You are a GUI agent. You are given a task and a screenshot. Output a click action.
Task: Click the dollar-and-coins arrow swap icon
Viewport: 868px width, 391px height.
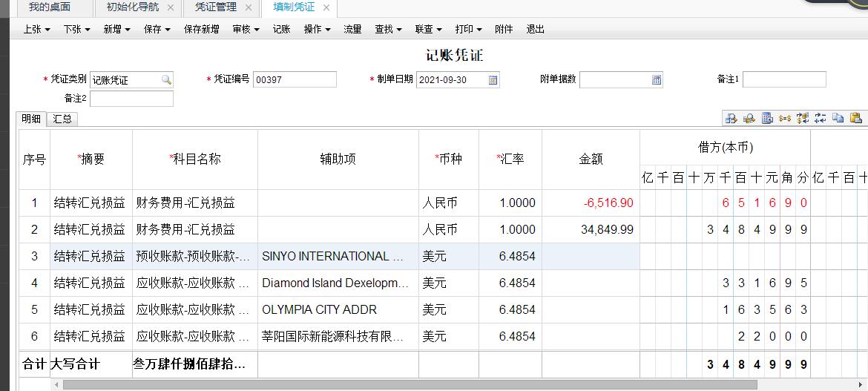(803, 118)
